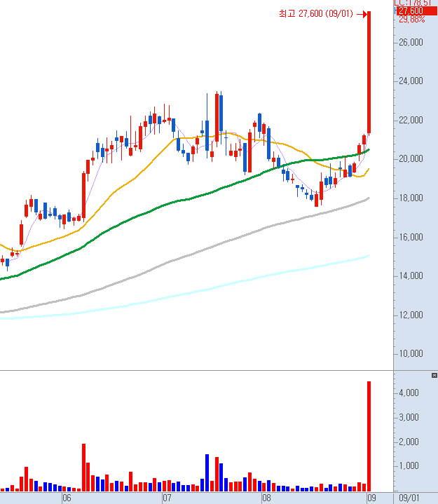Click the 24,000 price axis label
Viewport: 438px width, 504px height.
click(x=411, y=81)
